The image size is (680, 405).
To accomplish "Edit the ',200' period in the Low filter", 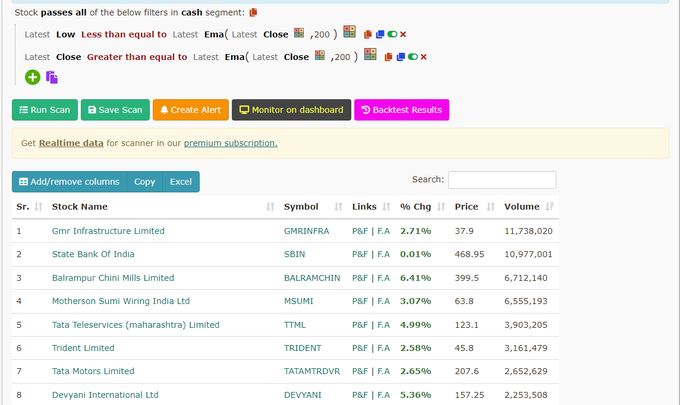I will [320, 35].
